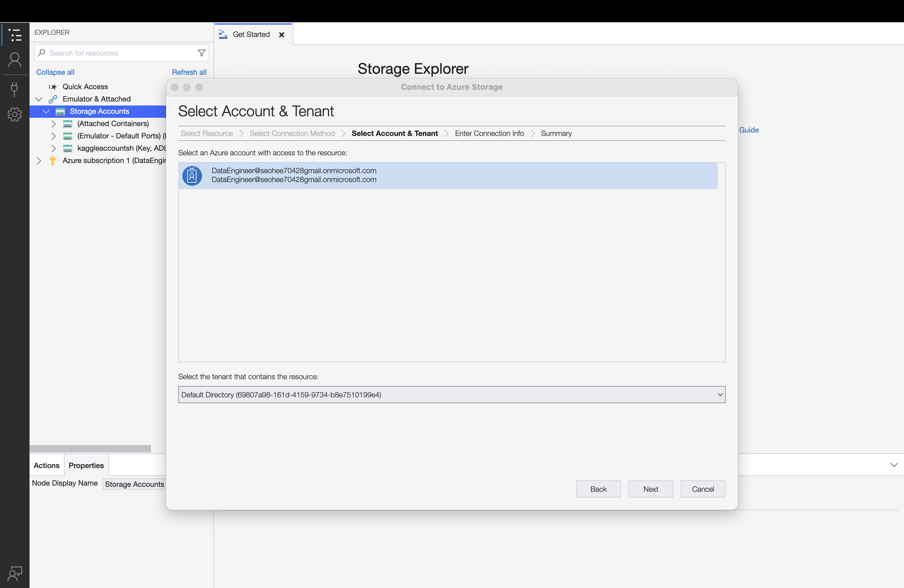Viewport: 904px width, 588px height.
Task: Select the Azure subscription 1 tree row
Action: click(x=98, y=161)
